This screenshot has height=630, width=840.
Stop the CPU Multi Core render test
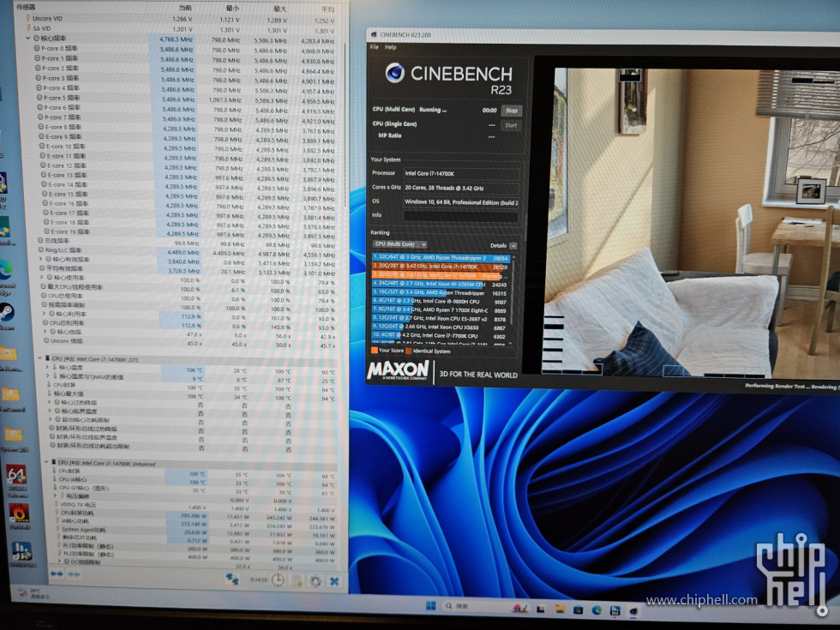(x=512, y=111)
